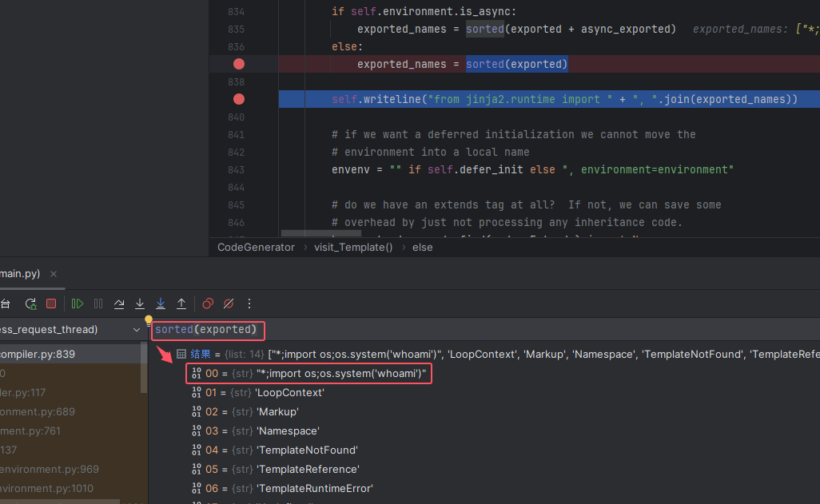Stop the debugger with the red square
Image resolution: width=820 pixels, height=504 pixels.
[51, 304]
